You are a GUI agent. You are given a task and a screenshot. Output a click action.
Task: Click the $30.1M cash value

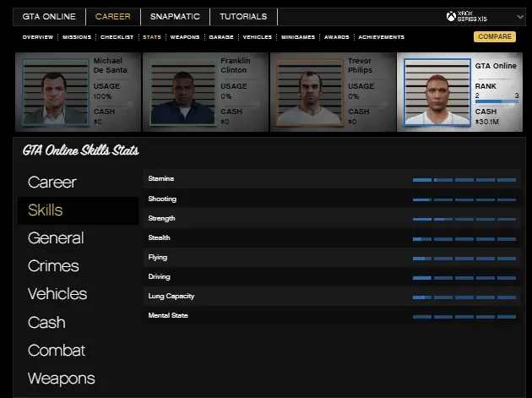(487, 122)
